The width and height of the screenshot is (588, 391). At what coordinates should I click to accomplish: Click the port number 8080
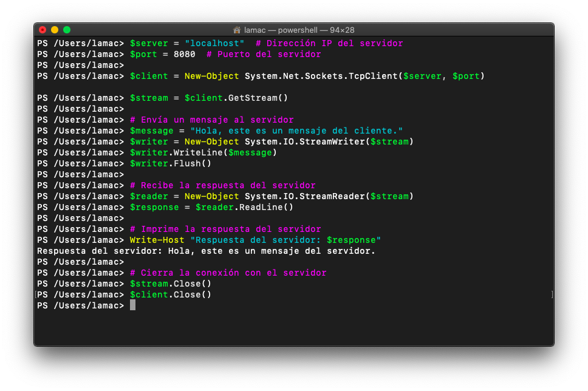click(185, 55)
